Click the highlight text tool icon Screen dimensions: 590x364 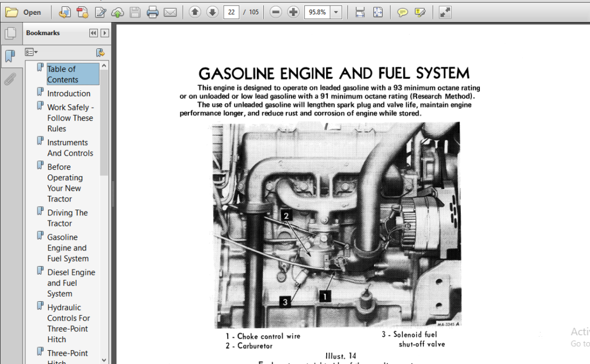tap(420, 13)
